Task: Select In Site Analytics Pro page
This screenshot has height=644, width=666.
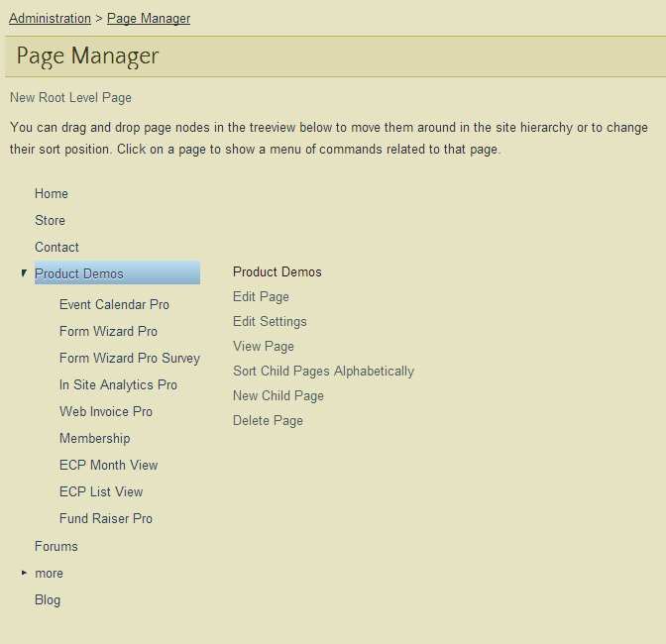Action: (x=118, y=385)
